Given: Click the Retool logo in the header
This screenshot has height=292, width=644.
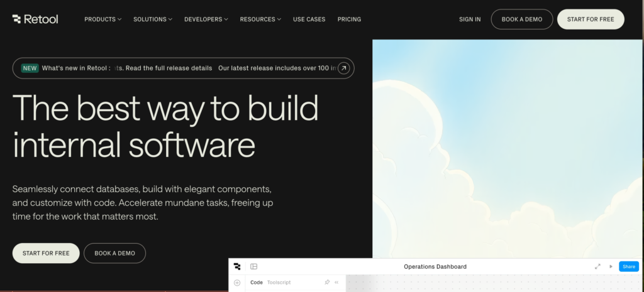Looking at the screenshot, I should click(x=35, y=19).
